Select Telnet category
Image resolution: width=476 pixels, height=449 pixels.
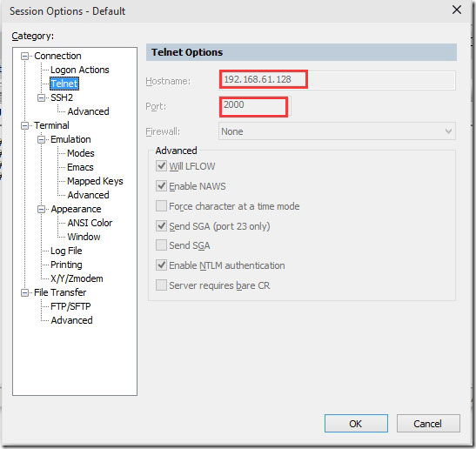(x=64, y=84)
